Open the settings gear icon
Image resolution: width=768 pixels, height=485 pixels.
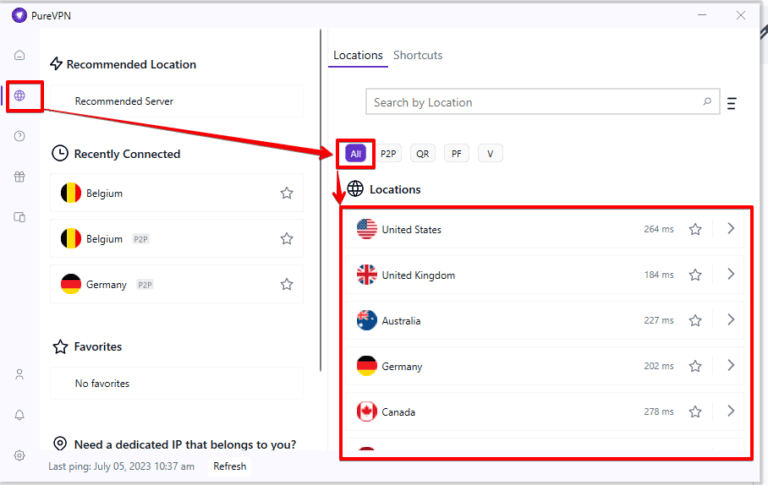click(20, 455)
